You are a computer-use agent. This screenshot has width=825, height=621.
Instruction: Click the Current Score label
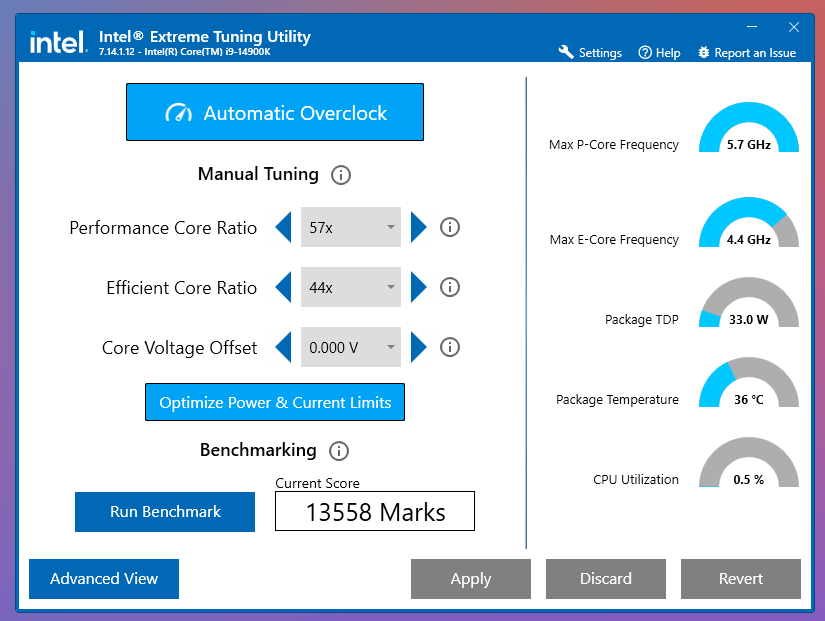pos(318,483)
